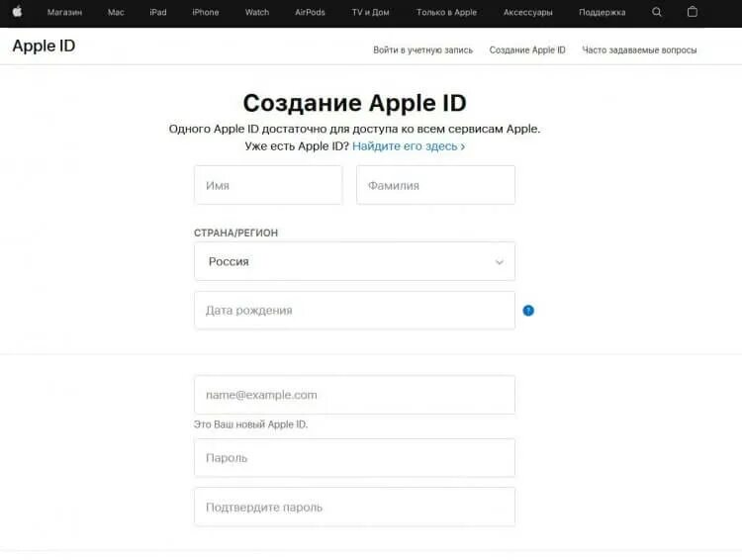Click the Apple logo icon

coord(17,11)
